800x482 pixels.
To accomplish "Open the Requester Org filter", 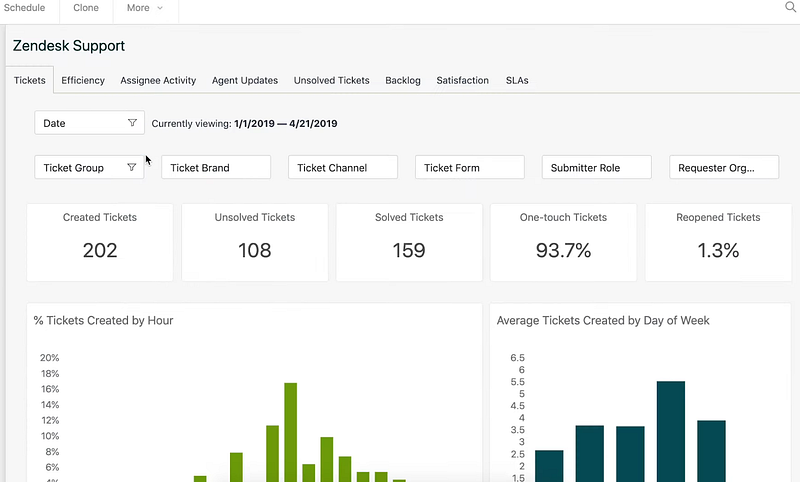I will coord(724,168).
